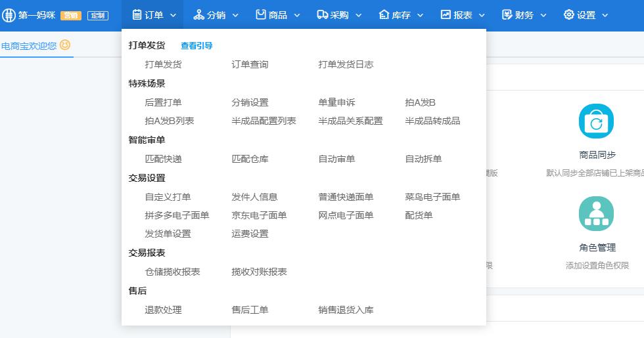Open 半成品转成品 menu entry
The width and height of the screenshot is (644, 338).
[432, 121]
